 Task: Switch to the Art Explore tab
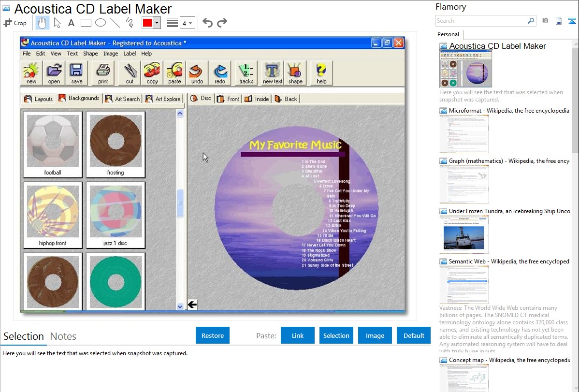pos(163,99)
